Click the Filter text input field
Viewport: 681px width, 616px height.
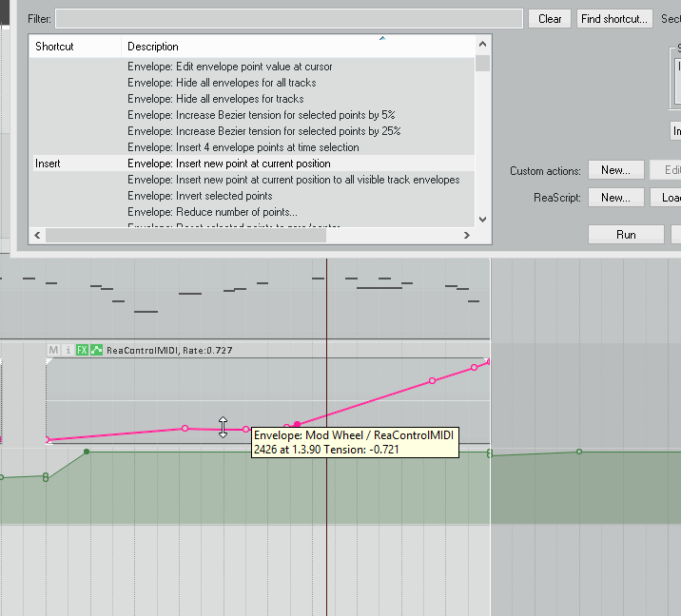(289, 19)
